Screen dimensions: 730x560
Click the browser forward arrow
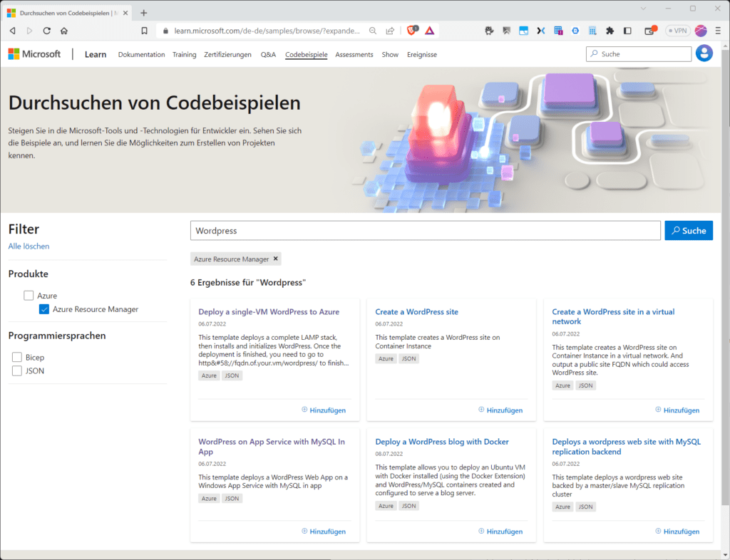click(29, 31)
